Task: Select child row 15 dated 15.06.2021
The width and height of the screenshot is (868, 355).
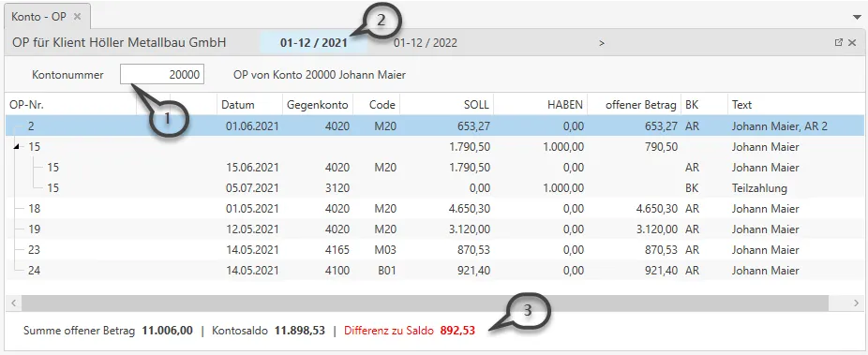Action: [x=435, y=168]
